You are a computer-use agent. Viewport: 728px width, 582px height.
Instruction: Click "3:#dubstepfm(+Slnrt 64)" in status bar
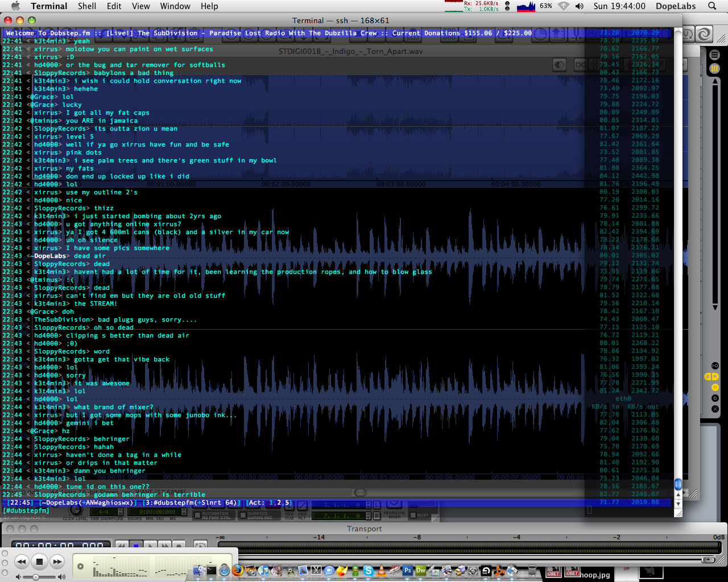coord(191,502)
